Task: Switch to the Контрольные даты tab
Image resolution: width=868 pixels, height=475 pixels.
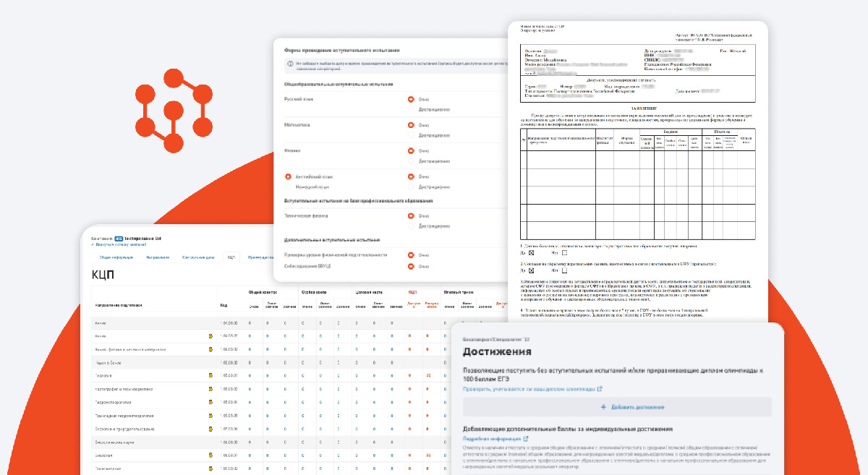Action: (x=197, y=257)
